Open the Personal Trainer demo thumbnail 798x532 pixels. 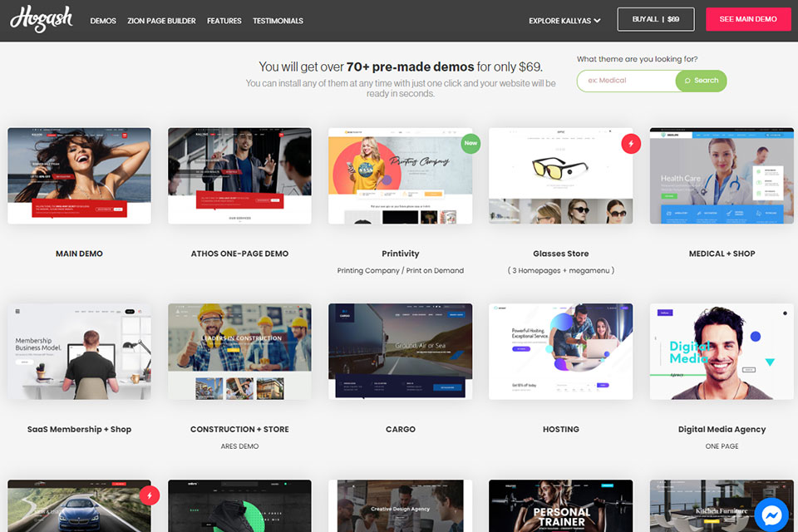561,505
